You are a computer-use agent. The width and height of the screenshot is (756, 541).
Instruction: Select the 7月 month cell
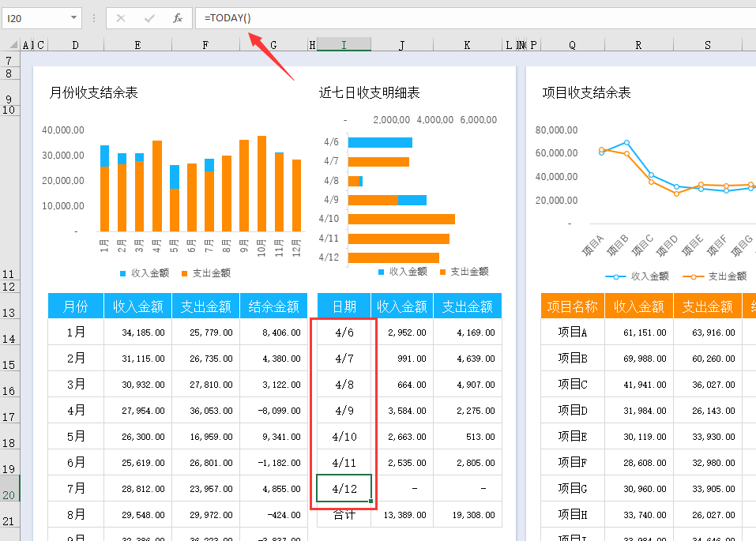pos(76,488)
